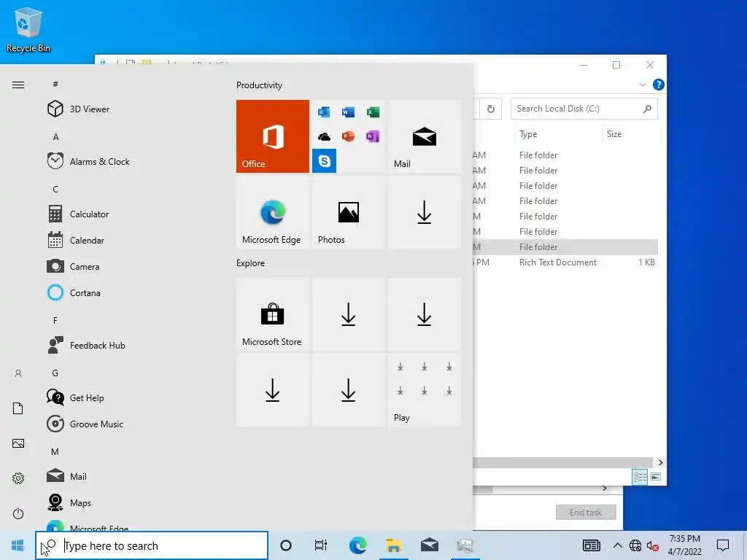The image size is (747, 560).
Task: Jump to letter F header in app list
Action: pyautogui.click(x=55, y=321)
